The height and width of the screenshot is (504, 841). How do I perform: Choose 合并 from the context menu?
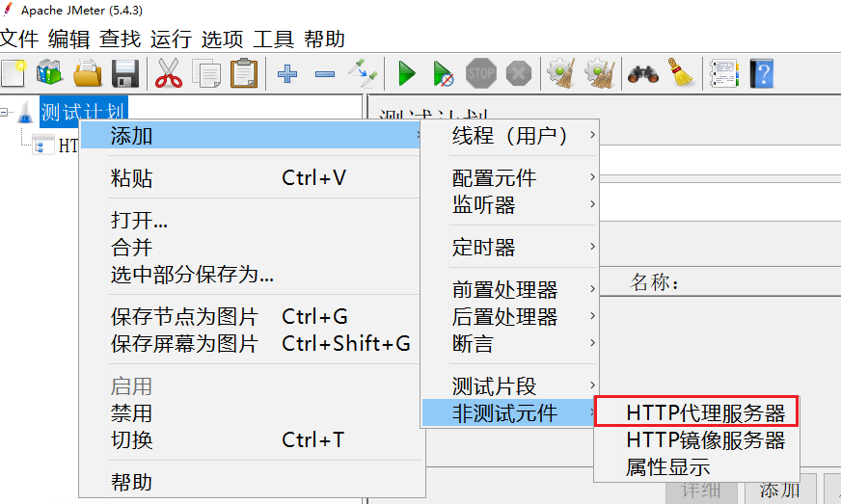tap(251, 247)
